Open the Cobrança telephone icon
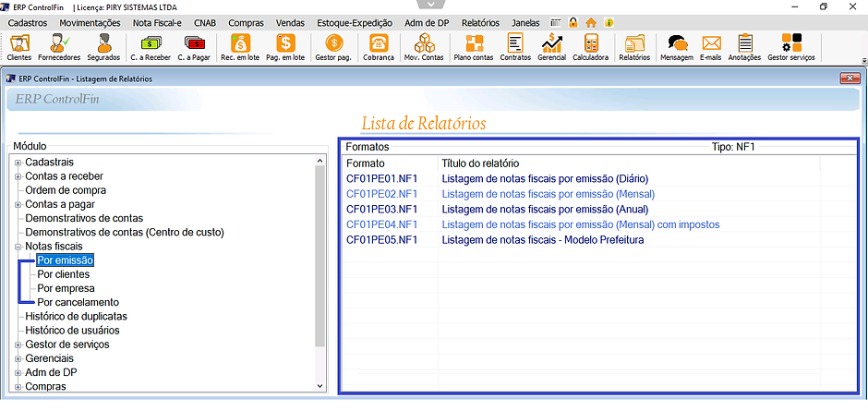868x411 pixels. point(379,47)
